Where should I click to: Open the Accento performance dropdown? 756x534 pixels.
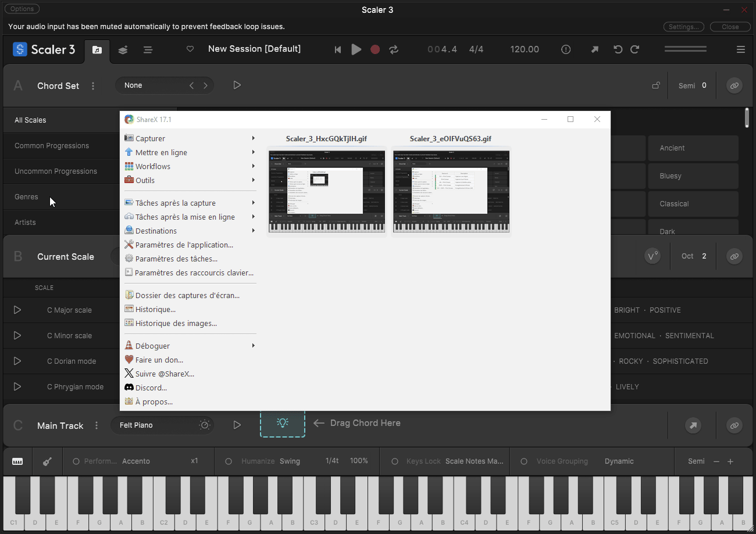[x=136, y=461]
